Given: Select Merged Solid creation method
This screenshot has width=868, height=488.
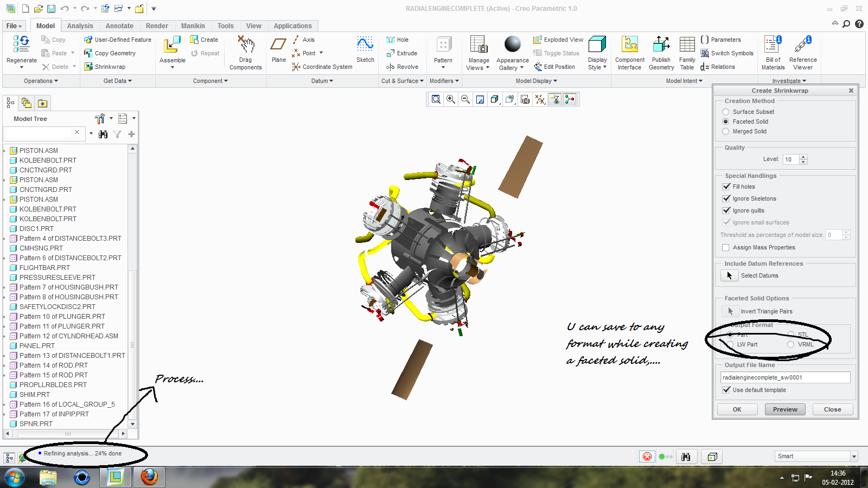Looking at the screenshot, I should pyautogui.click(x=726, y=131).
